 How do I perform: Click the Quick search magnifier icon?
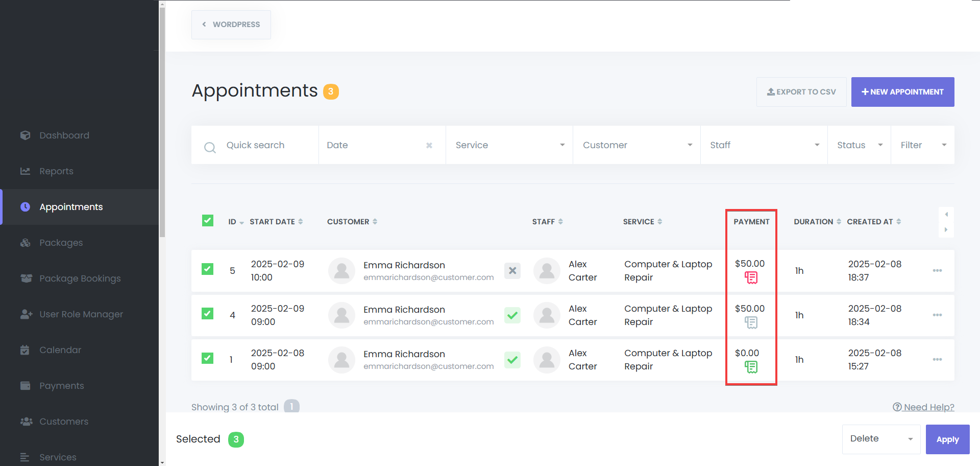210,148
